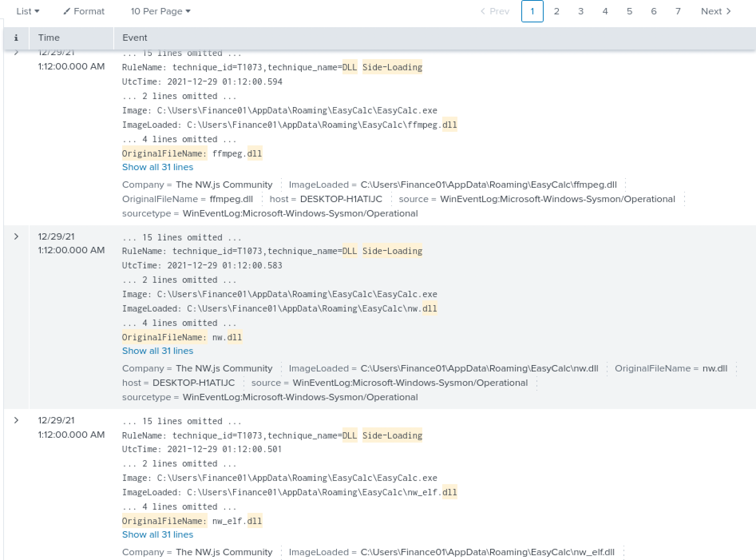Go to results page 2

[x=556, y=11]
